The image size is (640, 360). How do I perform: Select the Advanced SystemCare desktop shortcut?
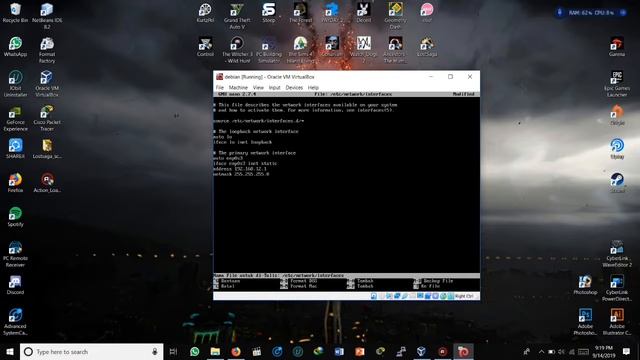(x=15, y=322)
